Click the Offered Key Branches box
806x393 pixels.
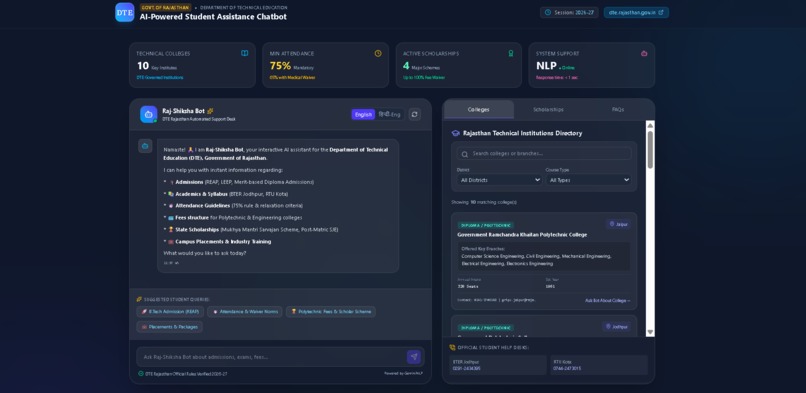[x=544, y=256]
